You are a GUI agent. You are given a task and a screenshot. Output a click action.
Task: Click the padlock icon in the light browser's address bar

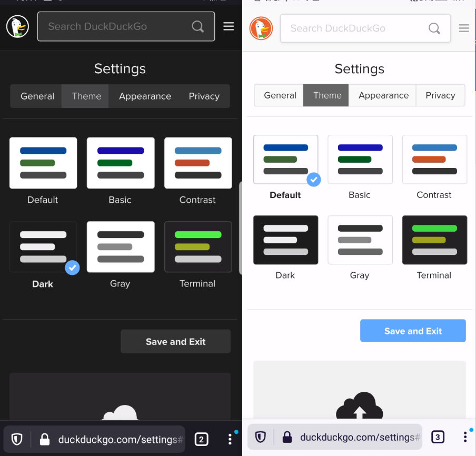(x=287, y=437)
